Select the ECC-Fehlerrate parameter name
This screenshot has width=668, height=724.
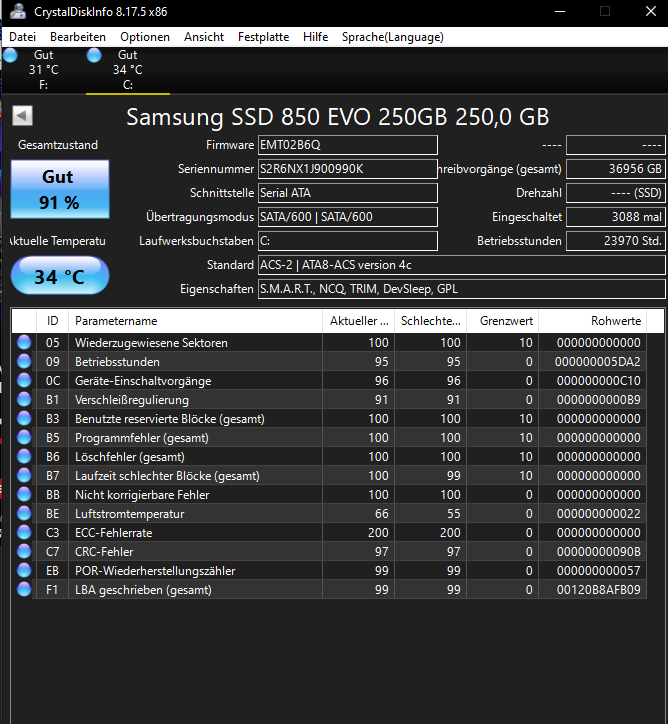click(114, 533)
